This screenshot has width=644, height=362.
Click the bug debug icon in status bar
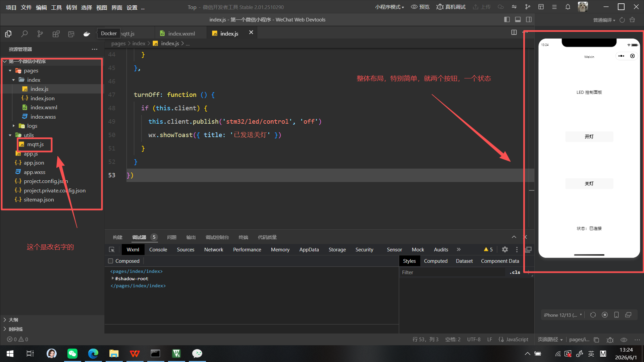click(610, 340)
